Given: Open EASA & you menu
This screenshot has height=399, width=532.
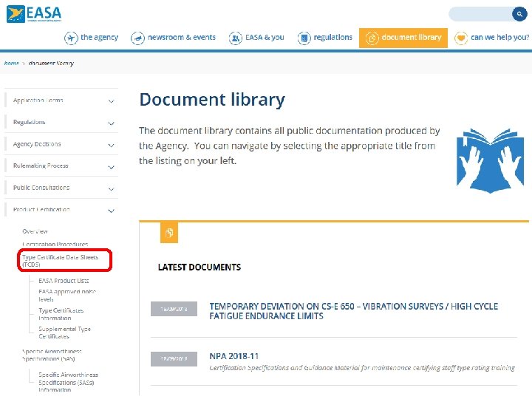Looking at the screenshot, I should click(x=265, y=38).
